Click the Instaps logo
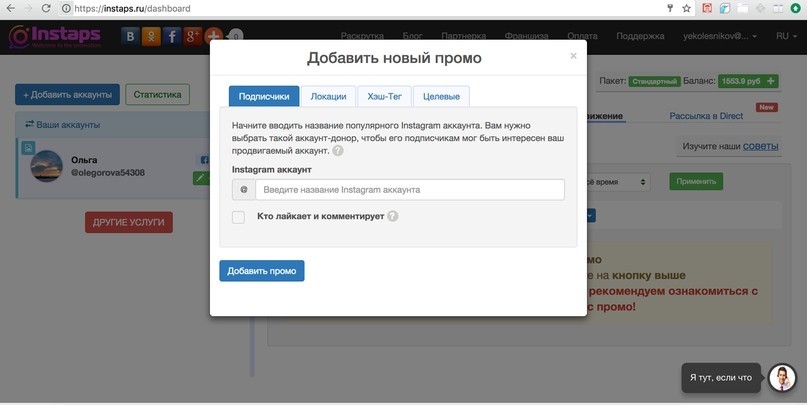 point(55,37)
